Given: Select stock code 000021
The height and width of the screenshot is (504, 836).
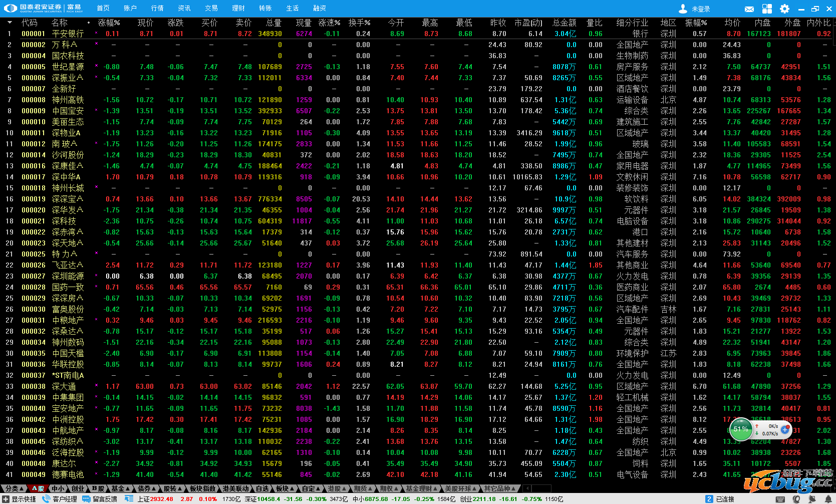Looking at the screenshot, I should (34, 221).
